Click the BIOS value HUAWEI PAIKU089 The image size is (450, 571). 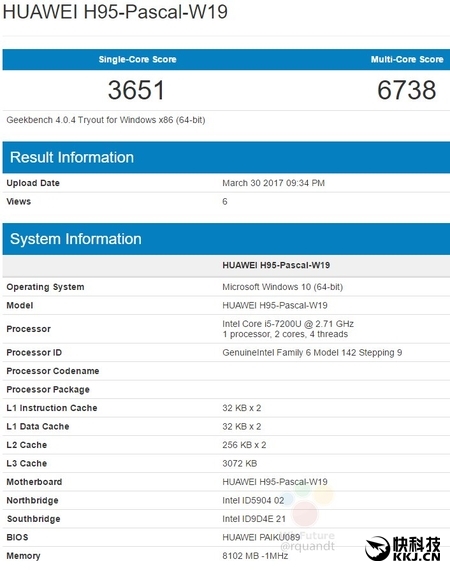tap(261, 537)
